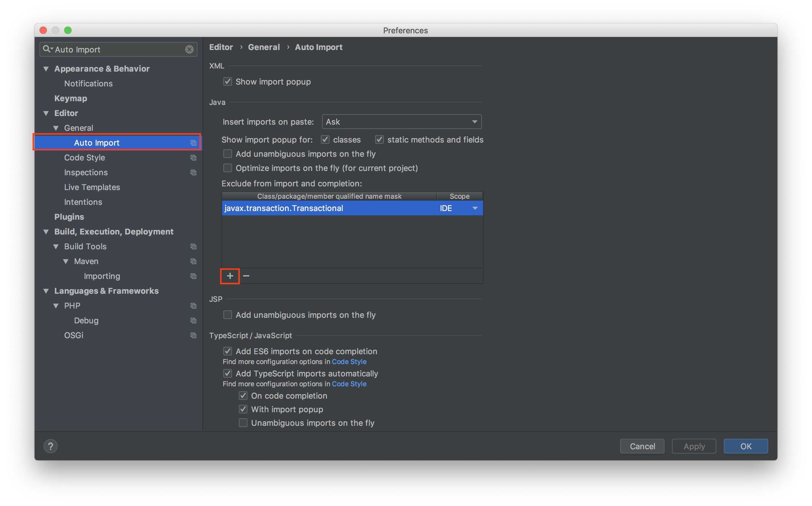Collapse the Editor tree node
This screenshot has height=506, width=812.
click(46, 114)
